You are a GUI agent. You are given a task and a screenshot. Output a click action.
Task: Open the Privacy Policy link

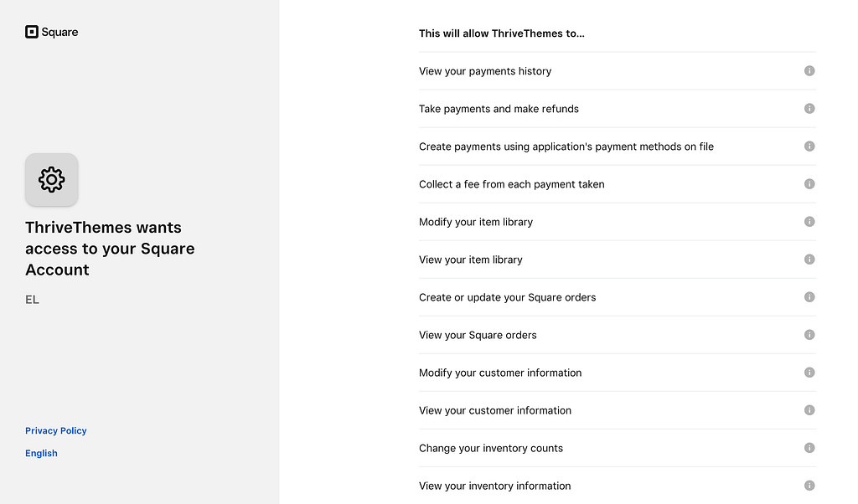click(x=56, y=431)
